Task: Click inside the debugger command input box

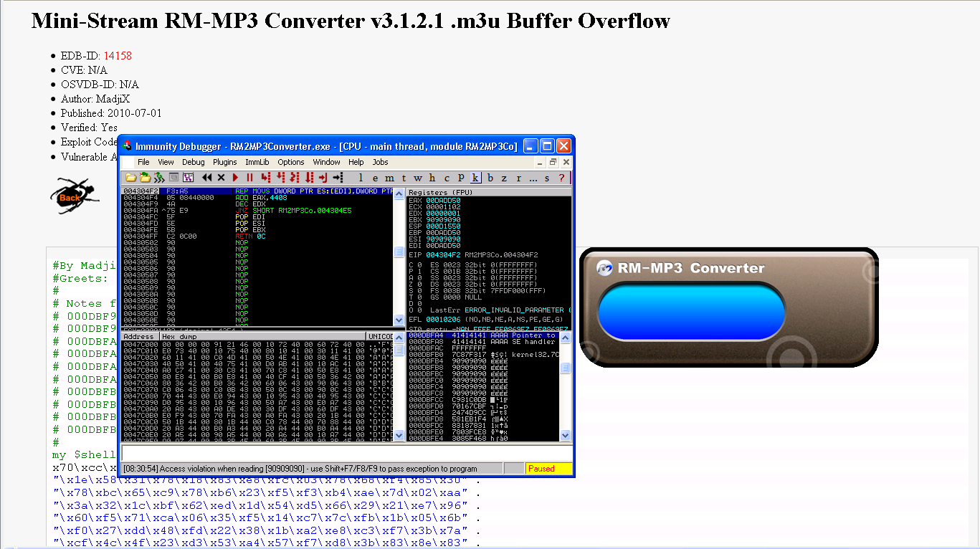Action: pyautogui.click(x=347, y=453)
